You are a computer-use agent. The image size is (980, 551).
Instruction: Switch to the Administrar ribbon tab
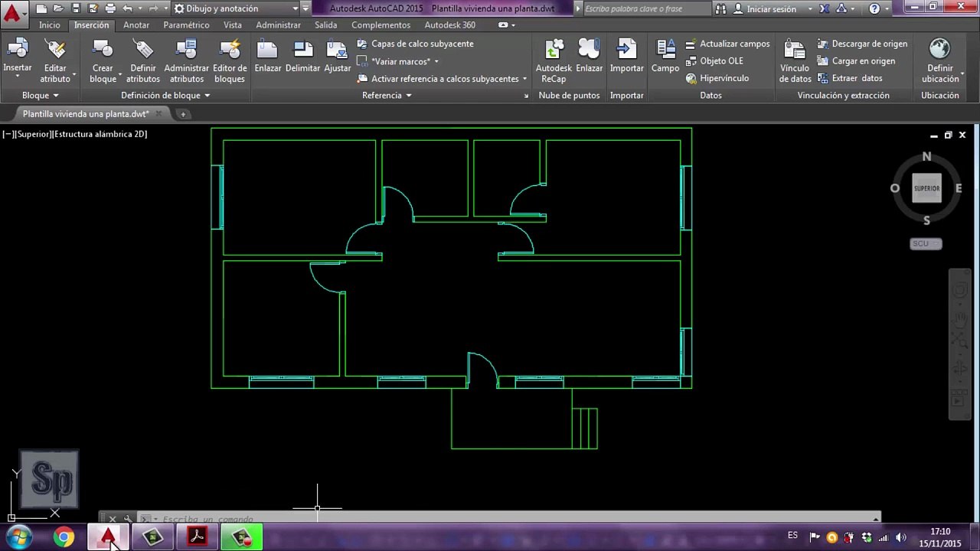(279, 25)
